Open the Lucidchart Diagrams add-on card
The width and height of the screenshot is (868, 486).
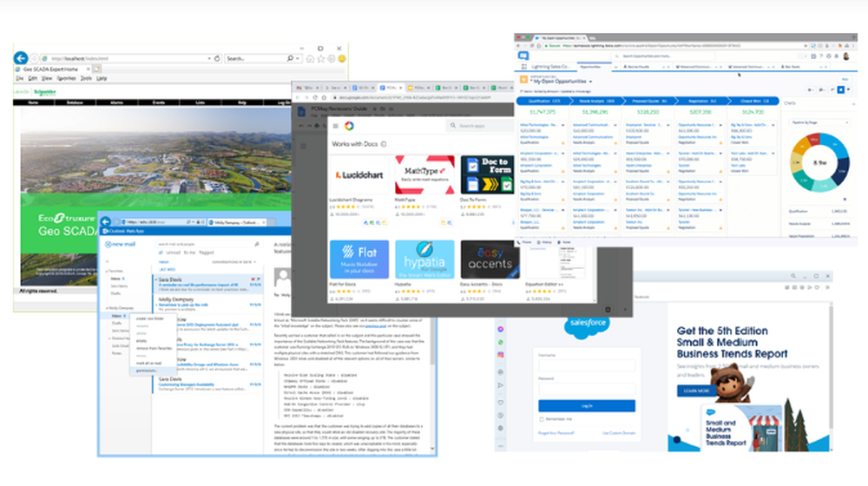pos(359,187)
